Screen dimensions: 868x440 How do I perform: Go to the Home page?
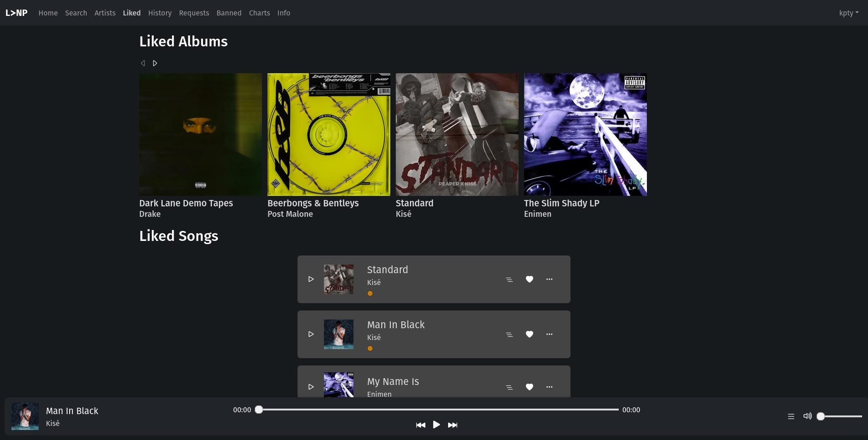pos(48,13)
